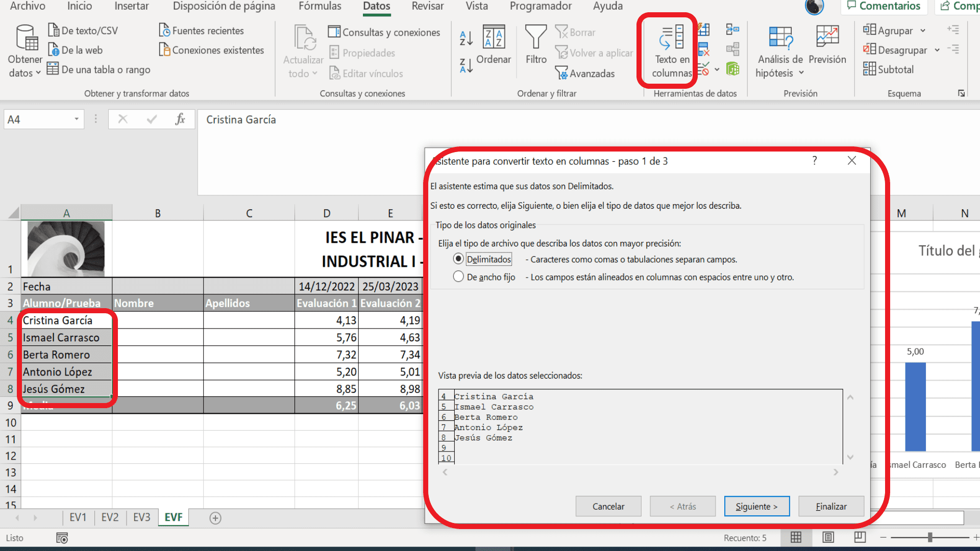
Task: Click the Relleno rápido icon
Action: 704,29
